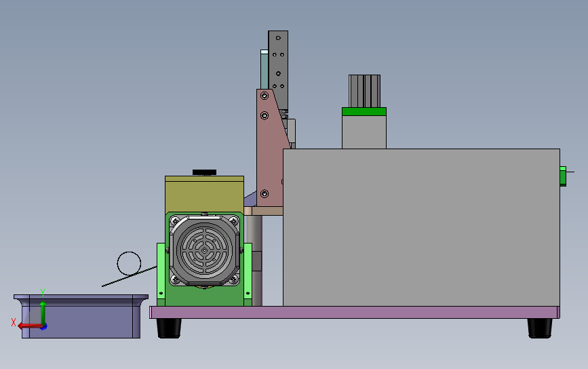Select the large gray enclosure box

click(x=421, y=227)
